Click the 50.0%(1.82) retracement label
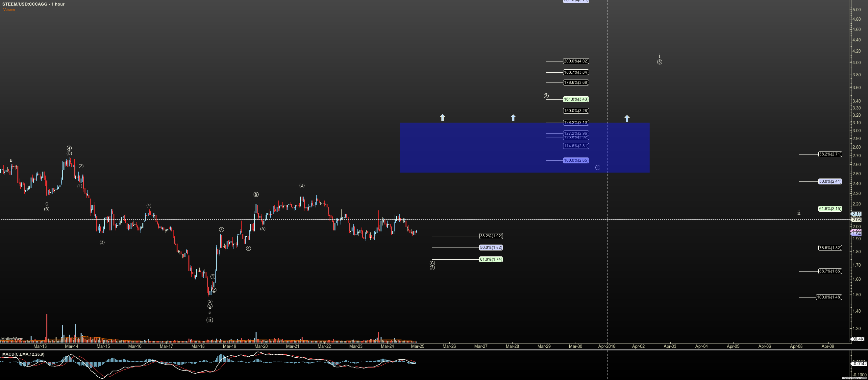The height and width of the screenshot is (380, 868). pos(491,248)
